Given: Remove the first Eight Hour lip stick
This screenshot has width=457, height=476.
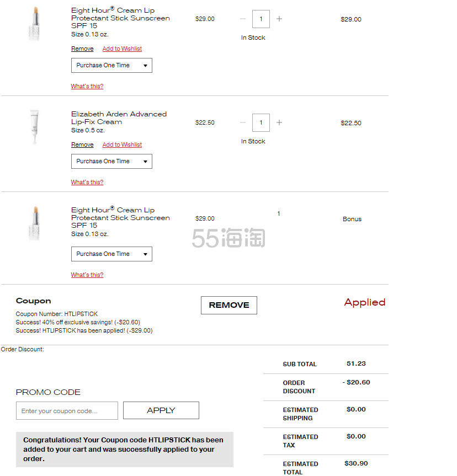Looking at the screenshot, I should (82, 49).
